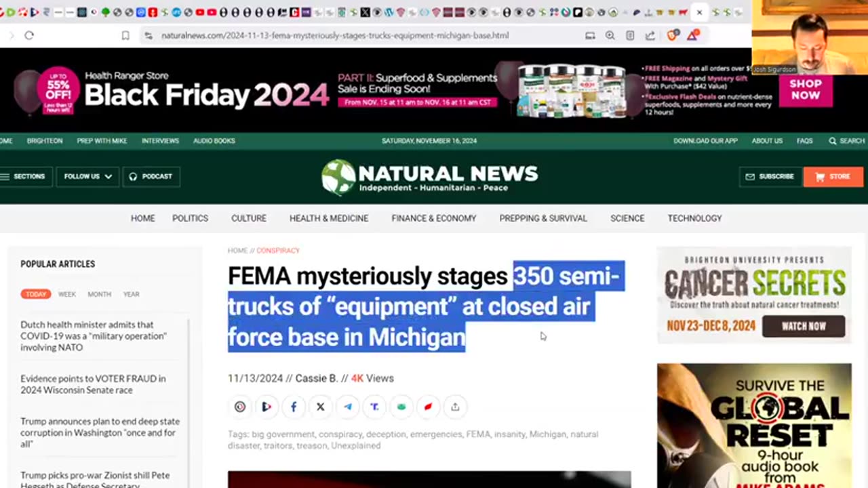Viewport: 868px width, 488px height.
Task: Select Month popular articles filter
Action: click(99, 294)
